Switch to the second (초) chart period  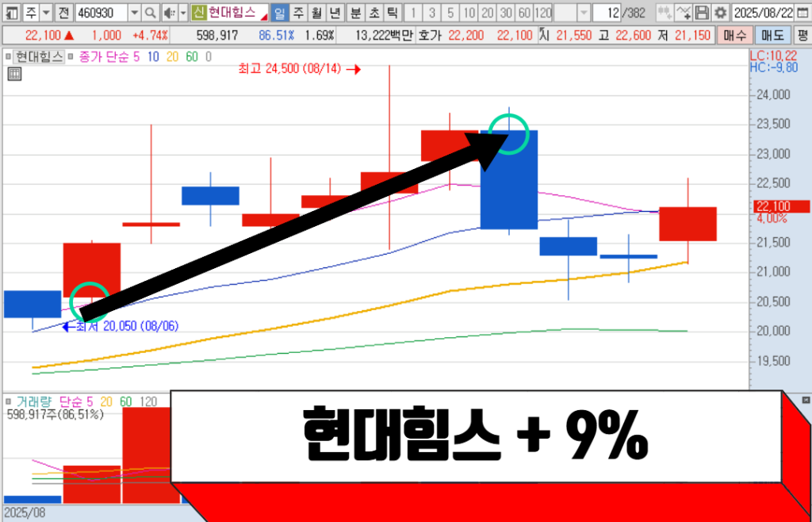pyautogui.click(x=374, y=13)
